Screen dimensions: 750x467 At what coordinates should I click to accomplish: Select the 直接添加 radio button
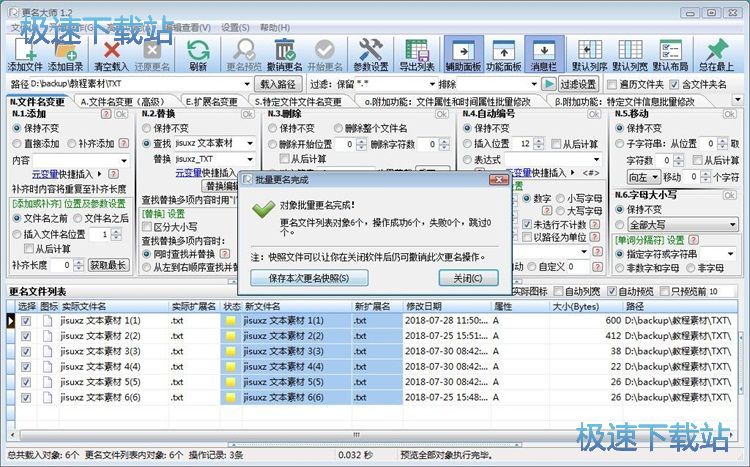pyautogui.click(x=17, y=144)
